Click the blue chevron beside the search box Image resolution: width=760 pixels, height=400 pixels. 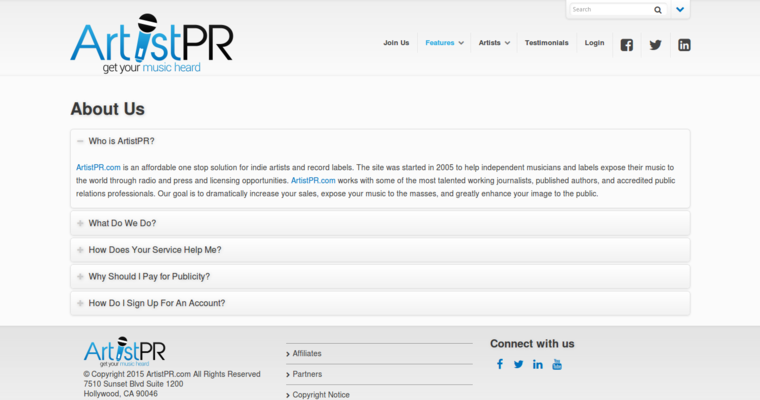(680, 9)
